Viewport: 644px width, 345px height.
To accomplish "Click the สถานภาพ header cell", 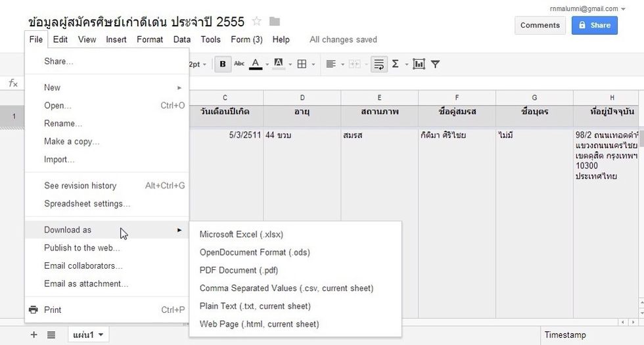I will [x=380, y=116].
